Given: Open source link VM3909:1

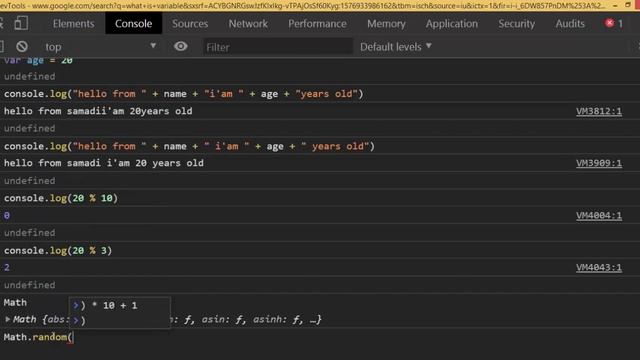Looking at the screenshot, I should click(599, 163).
